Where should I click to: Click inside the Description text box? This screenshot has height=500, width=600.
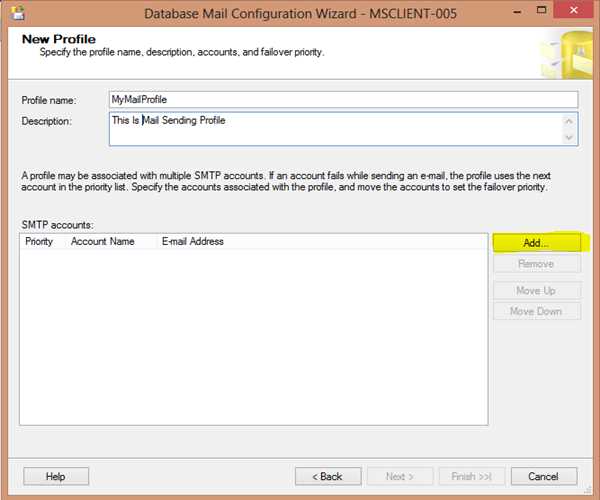[x=335, y=128]
